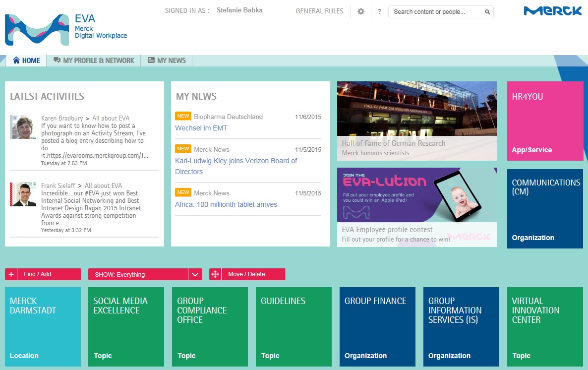Click Frank Sielaff's name in activities
This screenshot has width=588, height=370.
58,186
